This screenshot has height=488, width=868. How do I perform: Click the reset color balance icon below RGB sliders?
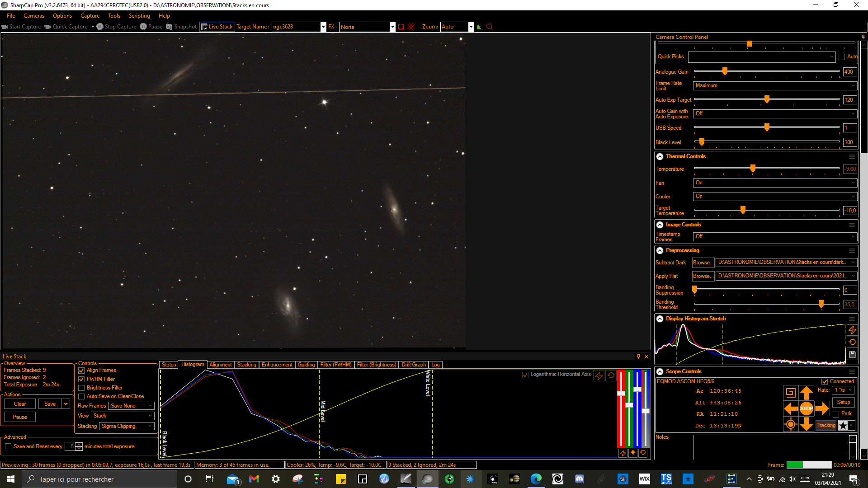coord(643,453)
